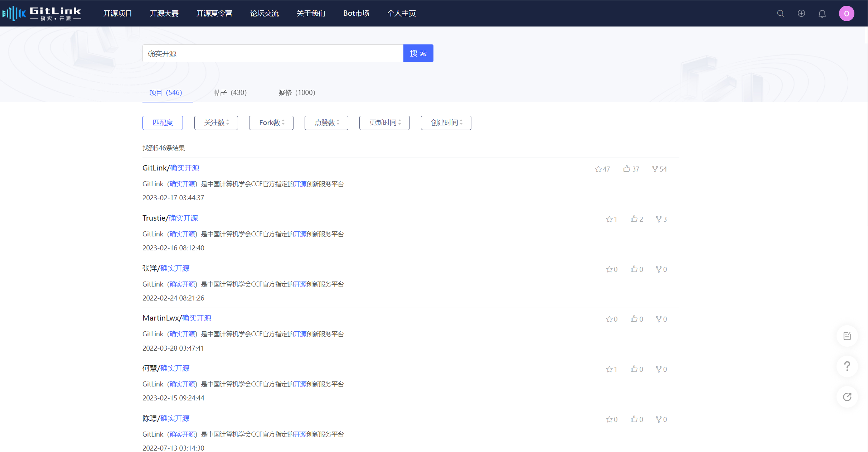The height and width of the screenshot is (452, 868).
Task: Click star icon on 陈璟 project
Action: pyautogui.click(x=609, y=419)
